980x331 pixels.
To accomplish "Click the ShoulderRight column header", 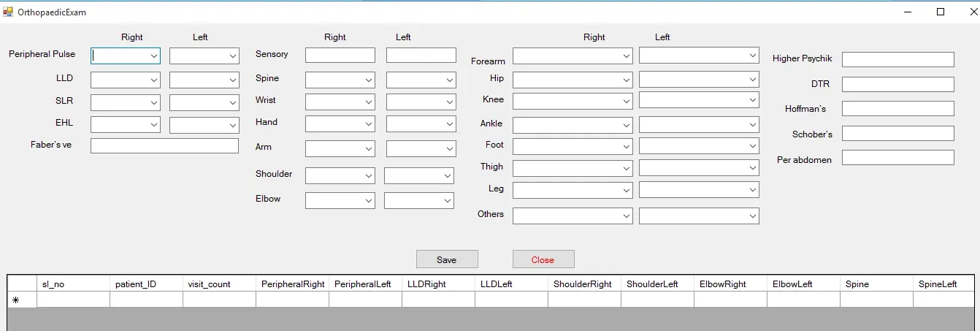I will [x=584, y=284].
